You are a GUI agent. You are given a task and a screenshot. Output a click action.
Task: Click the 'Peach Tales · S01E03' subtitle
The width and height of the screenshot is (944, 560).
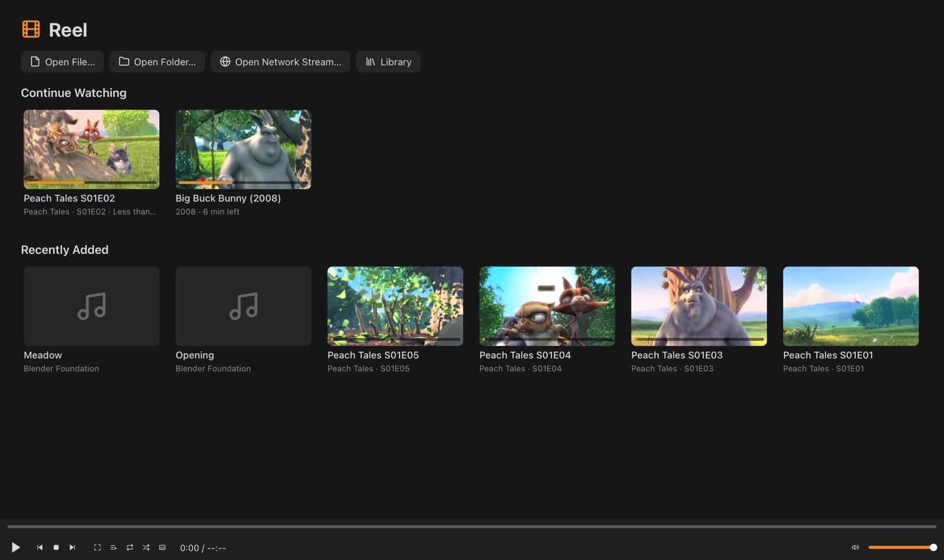tap(672, 368)
